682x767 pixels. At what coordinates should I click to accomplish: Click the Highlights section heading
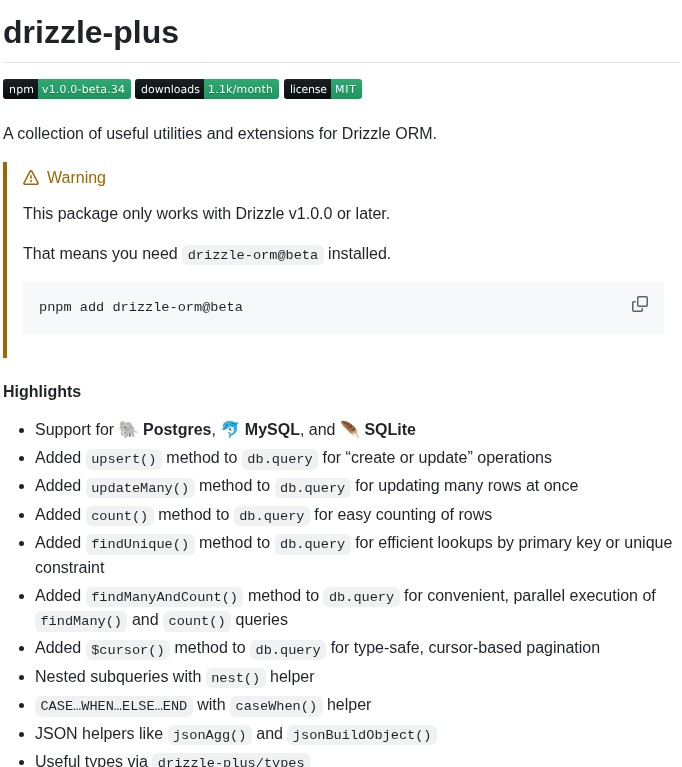pos(42,391)
